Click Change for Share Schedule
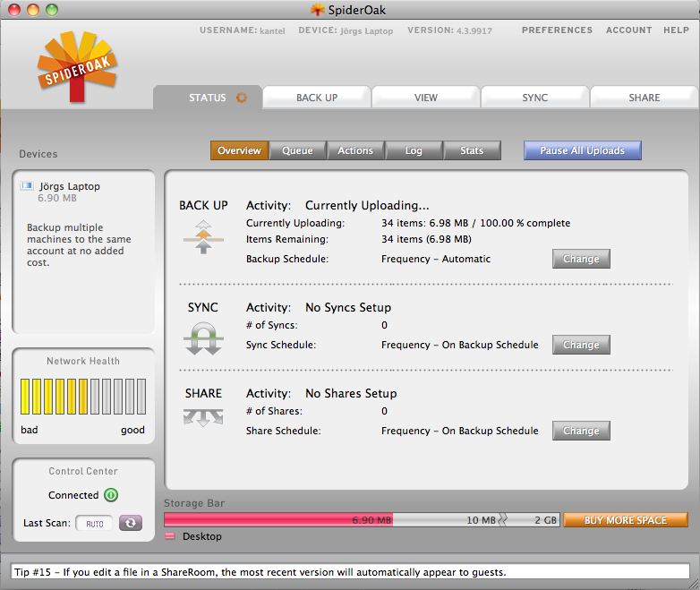The height and width of the screenshot is (590, 700). 581,431
